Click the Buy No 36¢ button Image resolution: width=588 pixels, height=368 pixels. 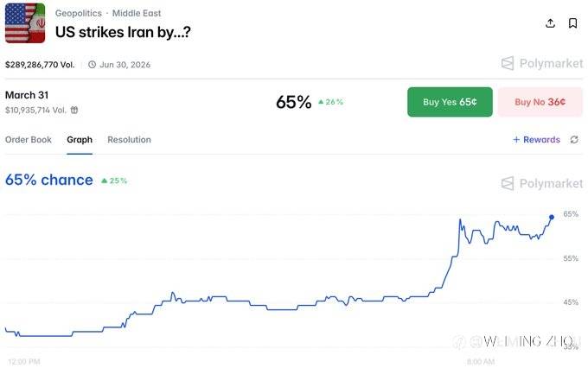coord(540,102)
